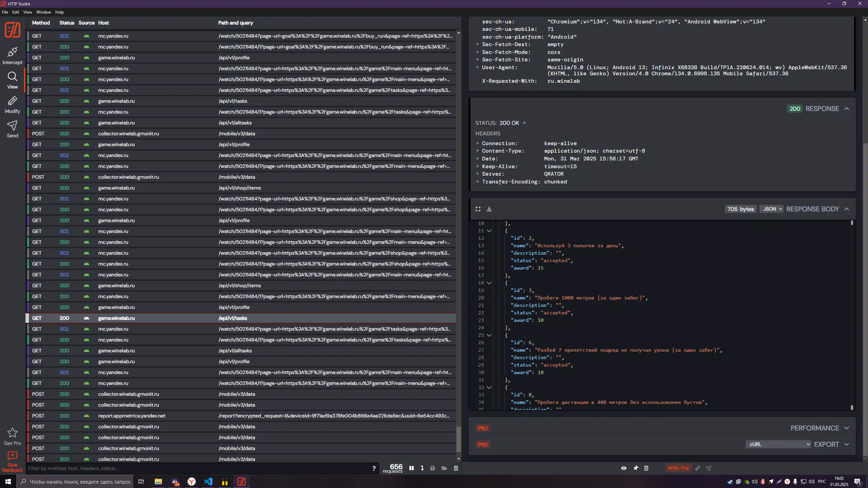Viewport: 868px width, 488px height.
Task: Expand the Export section
Action: [x=847, y=444]
